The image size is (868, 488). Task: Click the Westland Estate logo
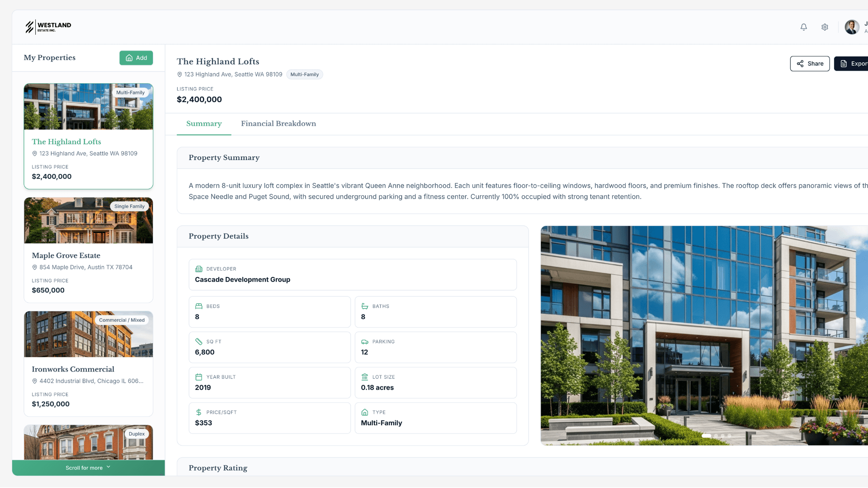pos(48,27)
